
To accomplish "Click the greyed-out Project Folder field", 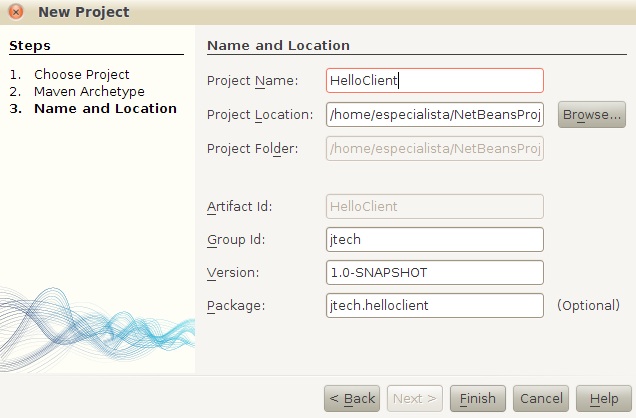I will click(x=435, y=149).
